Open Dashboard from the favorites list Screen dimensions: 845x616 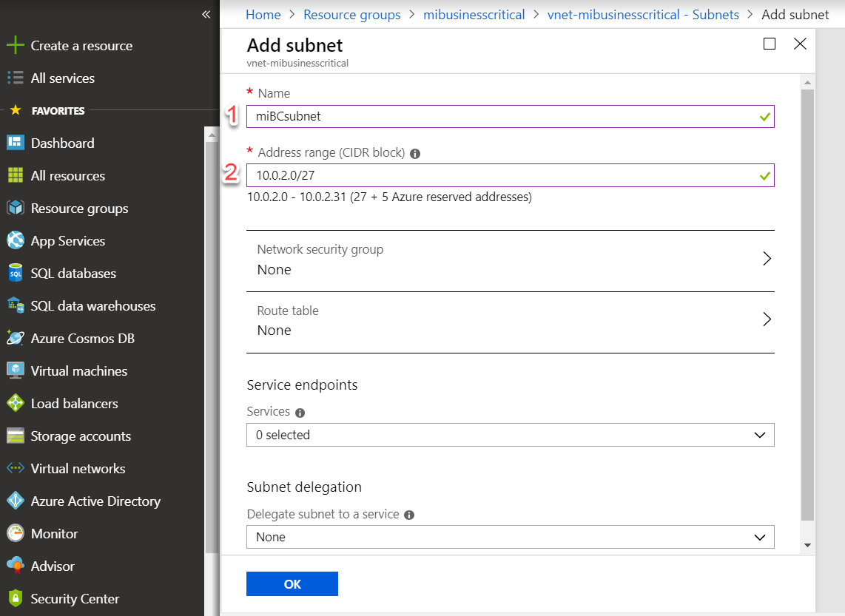(x=62, y=143)
